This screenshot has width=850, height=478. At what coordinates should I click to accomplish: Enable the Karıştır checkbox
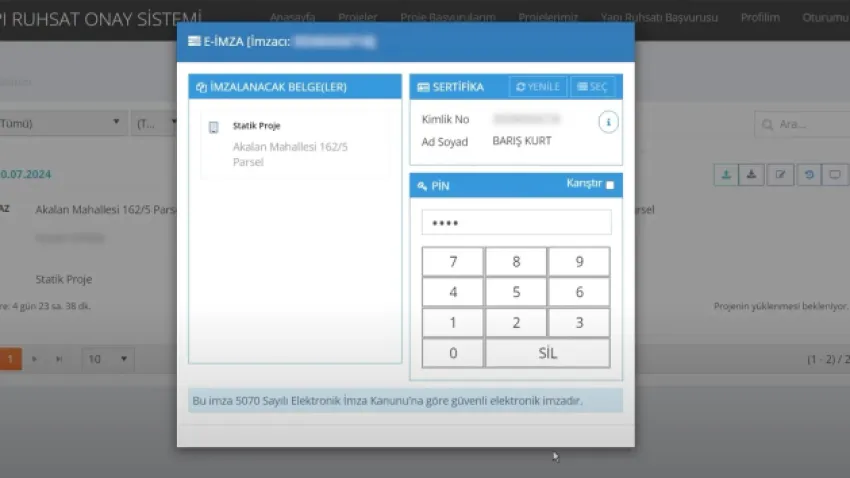pyautogui.click(x=610, y=185)
